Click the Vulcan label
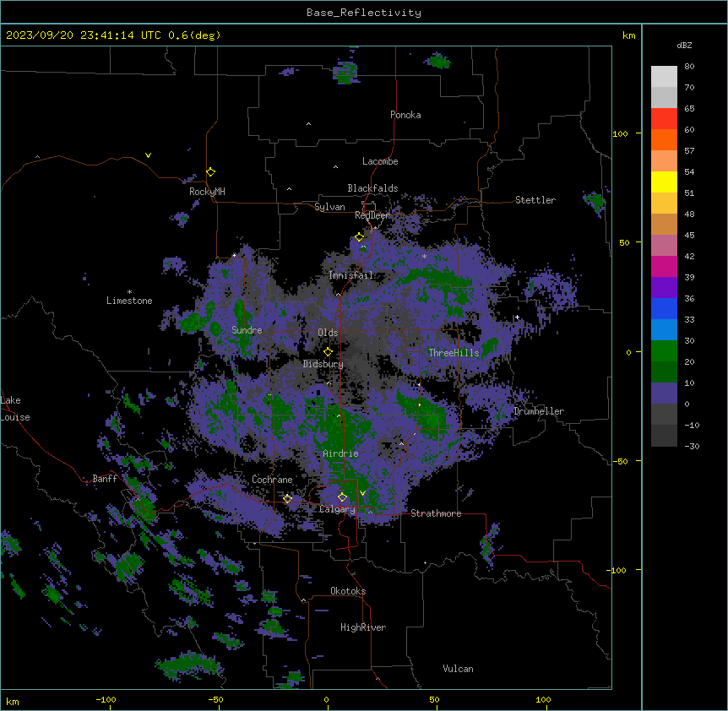The height and width of the screenshot is (711, 728). (x=459, y=669)
